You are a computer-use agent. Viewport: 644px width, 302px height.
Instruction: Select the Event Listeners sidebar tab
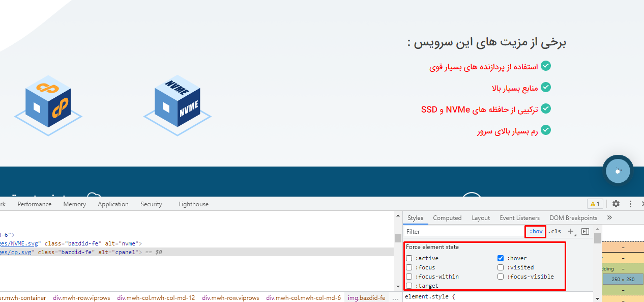coord(520,218)
